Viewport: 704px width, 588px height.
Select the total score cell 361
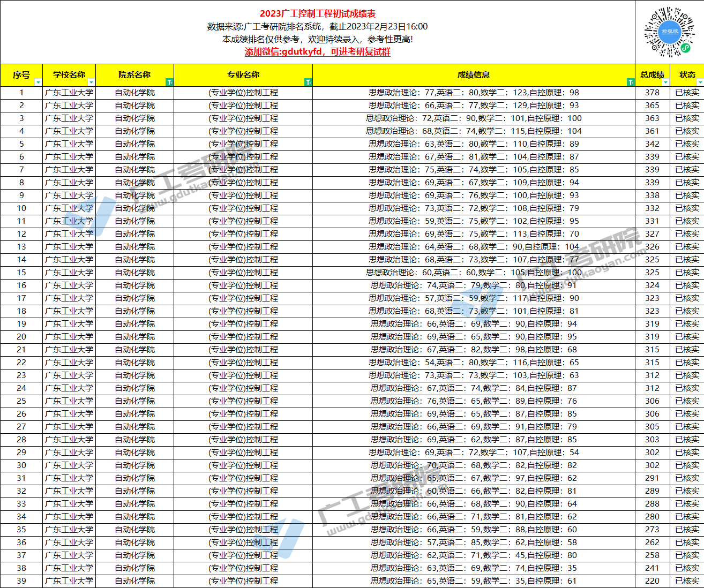coord(653,131)
